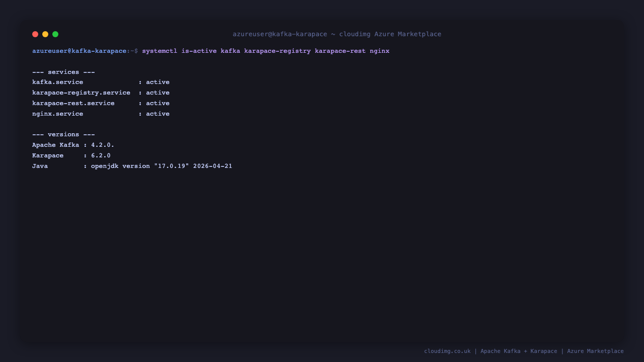Click the red close window dot
Screen dimensions: 644x362
click(35, 34)
